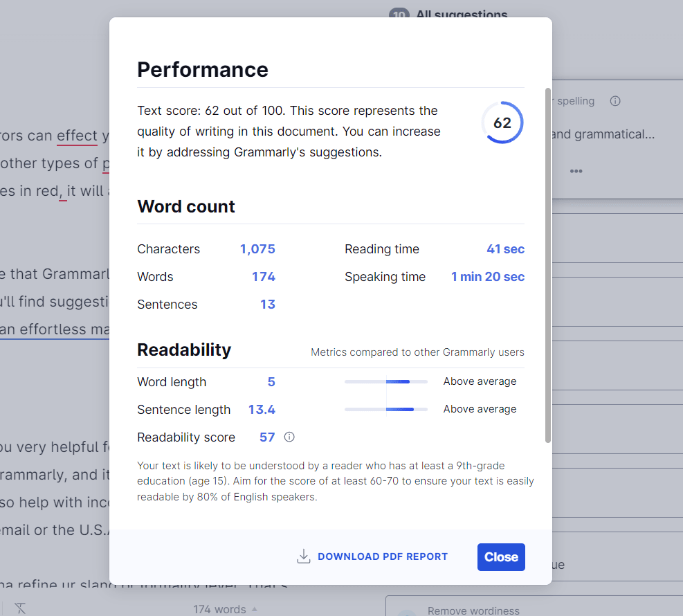Viewport: 683px width, 616px height.
Task: Click Speaking time value 1 min 20 sec
Action: (x=487, y=277)
